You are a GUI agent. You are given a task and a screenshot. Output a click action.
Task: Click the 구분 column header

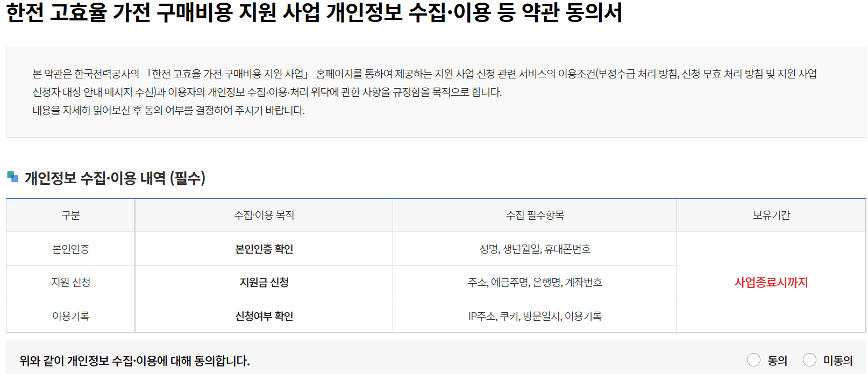(x=70, y=215)
